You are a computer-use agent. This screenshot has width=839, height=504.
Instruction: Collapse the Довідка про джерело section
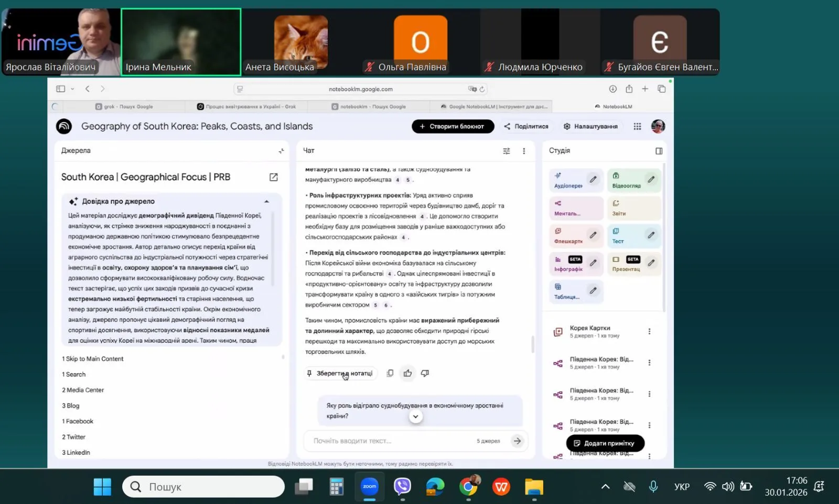266,202
